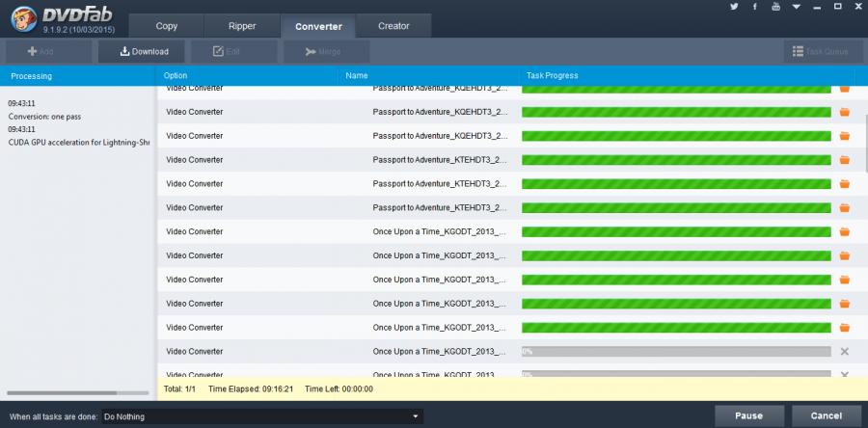
Task: Open output folder for last Passport to Adventure_KQEHDT3 row
Action: (844, 136)
